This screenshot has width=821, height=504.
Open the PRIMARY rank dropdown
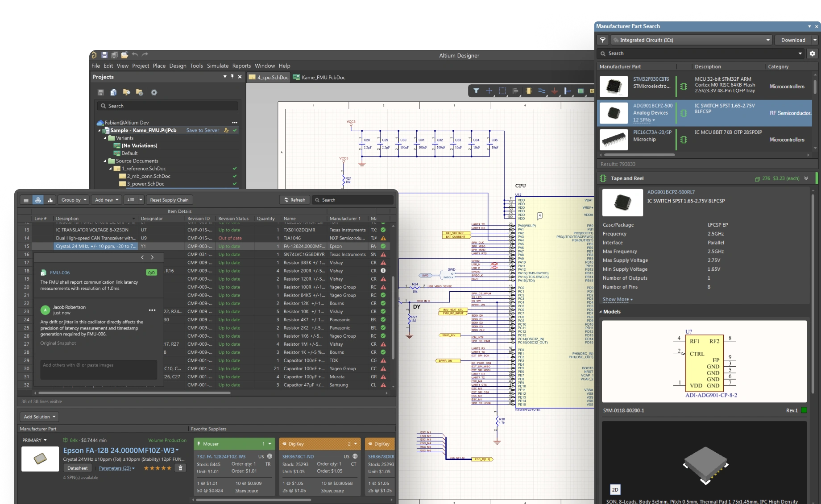coord(34,440)
